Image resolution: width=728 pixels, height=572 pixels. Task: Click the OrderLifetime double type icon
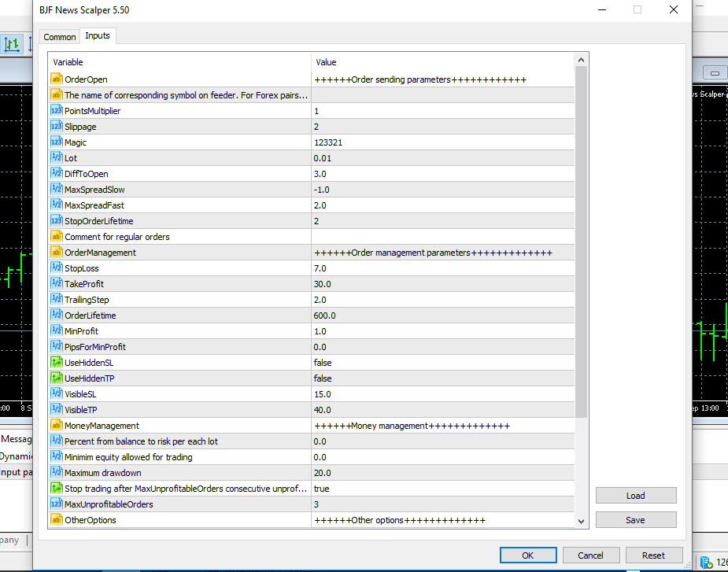[56, 316]
